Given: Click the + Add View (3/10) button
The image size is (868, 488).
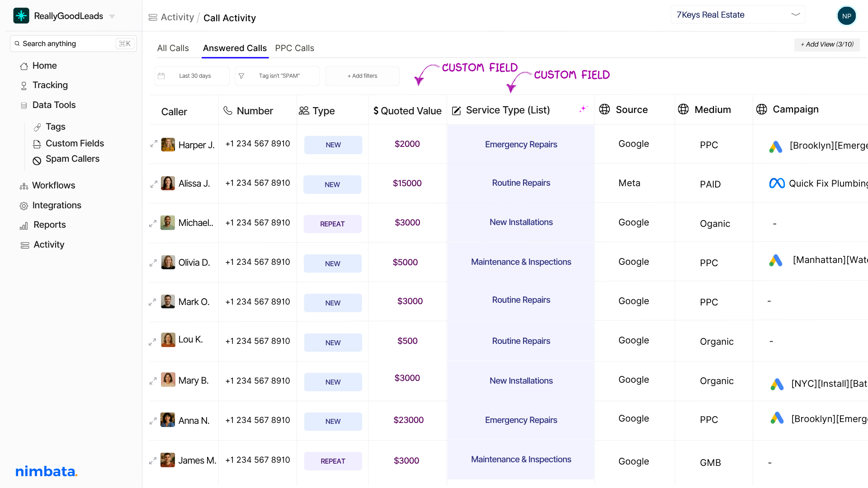Looking at the screenshot, I should (826, 44).
